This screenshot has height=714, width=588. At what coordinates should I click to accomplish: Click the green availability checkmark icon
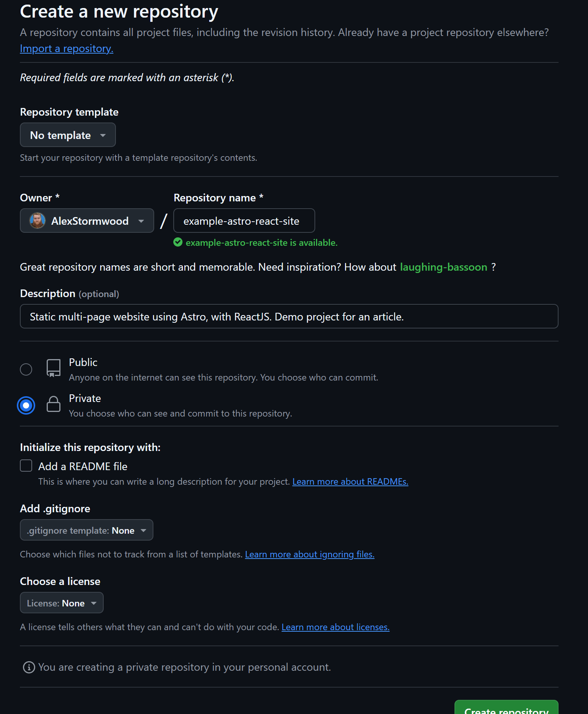pyautogui.click(x=178, y=242)
